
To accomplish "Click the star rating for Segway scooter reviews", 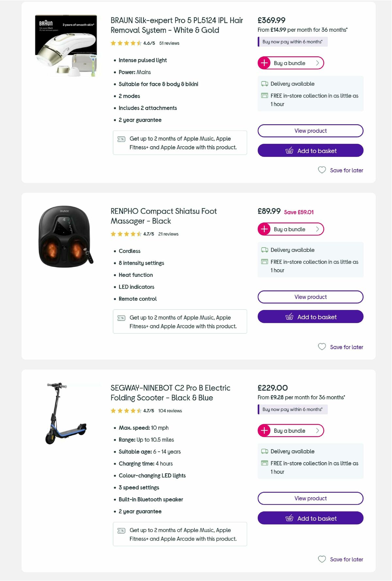I will 126,410.
